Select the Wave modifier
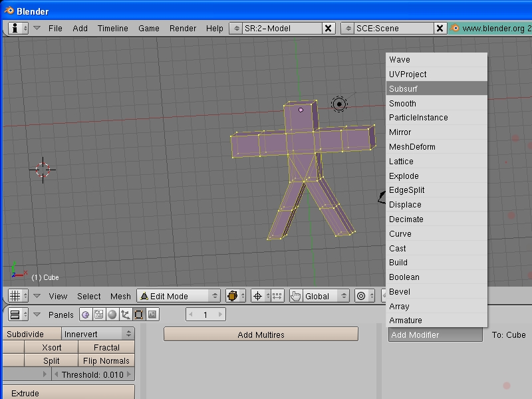The height and width of the screenshot is (399, 532). [437, 60]
